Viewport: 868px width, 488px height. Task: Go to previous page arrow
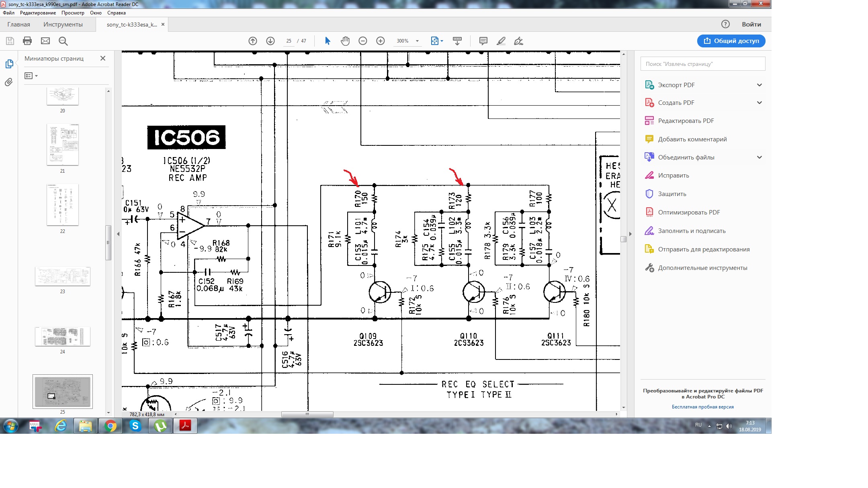tap(253, 41)
